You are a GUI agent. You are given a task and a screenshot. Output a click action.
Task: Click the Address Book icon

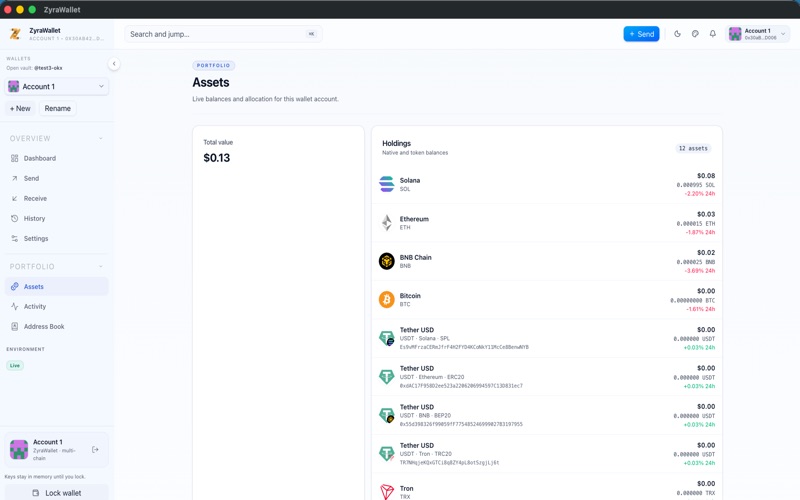pos(14,326)
